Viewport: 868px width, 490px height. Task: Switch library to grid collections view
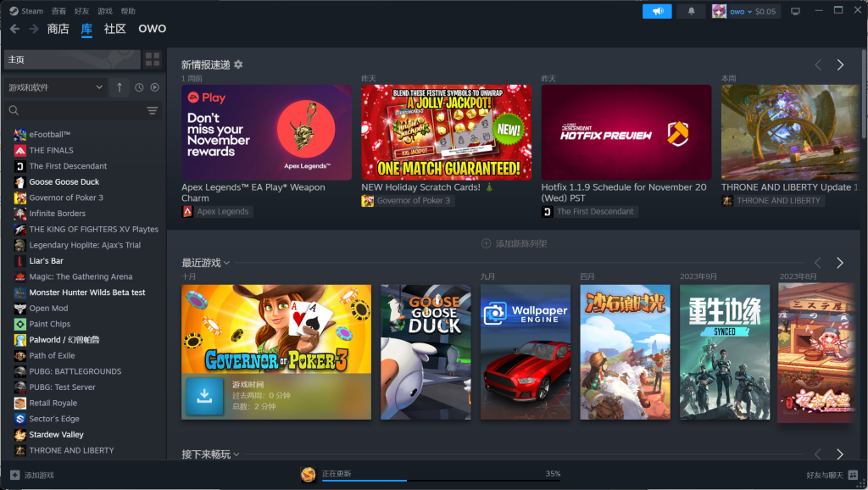pyautogui.click(x=153, y=59)
